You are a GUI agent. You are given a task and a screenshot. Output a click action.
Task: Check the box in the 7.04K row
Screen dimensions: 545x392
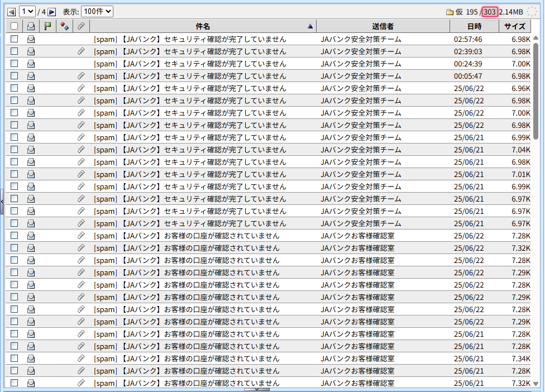15,150
